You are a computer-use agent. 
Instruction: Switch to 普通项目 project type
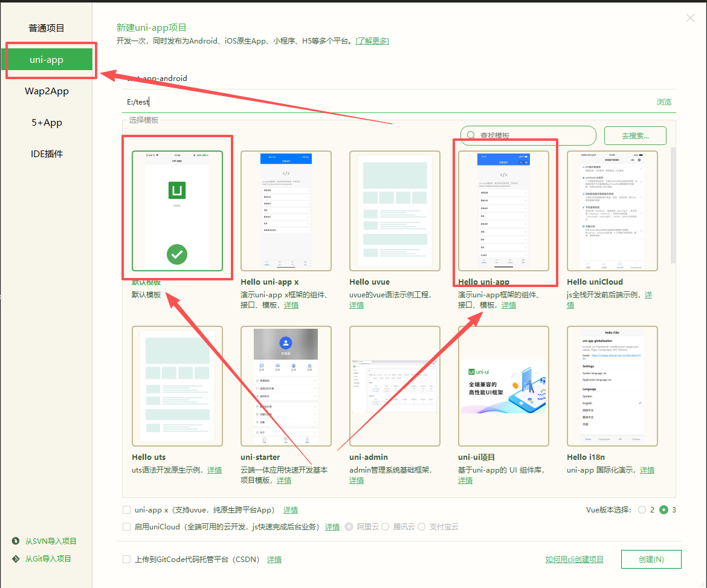47,28
